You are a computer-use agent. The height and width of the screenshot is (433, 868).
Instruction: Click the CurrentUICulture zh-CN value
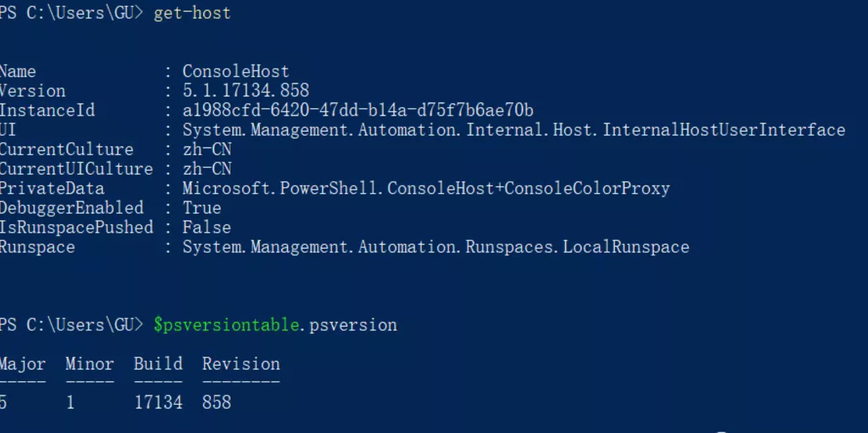[x=207, y=169]
